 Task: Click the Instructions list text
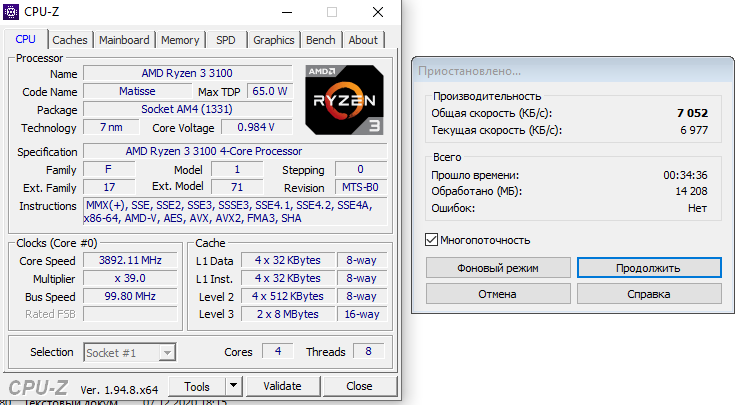coord(235,212)
